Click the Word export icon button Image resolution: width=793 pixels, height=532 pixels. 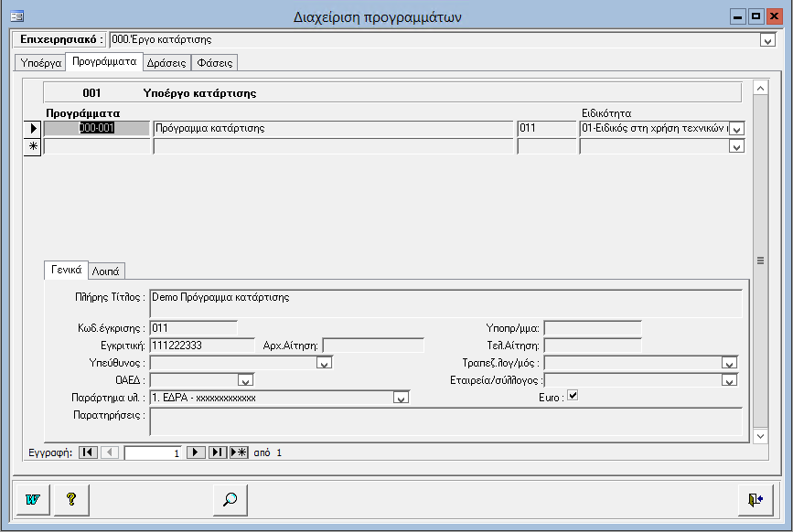pyautogui.click(x=33, y=499)
